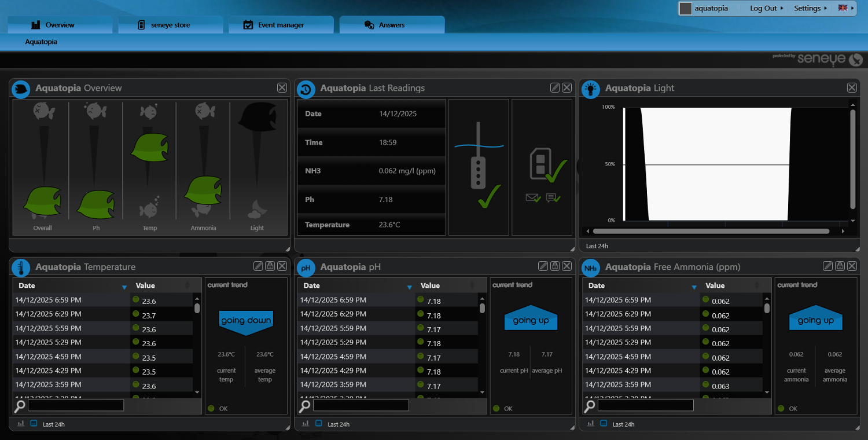Edit the Last Readings panel with pencil icon

tap(555, 87)
